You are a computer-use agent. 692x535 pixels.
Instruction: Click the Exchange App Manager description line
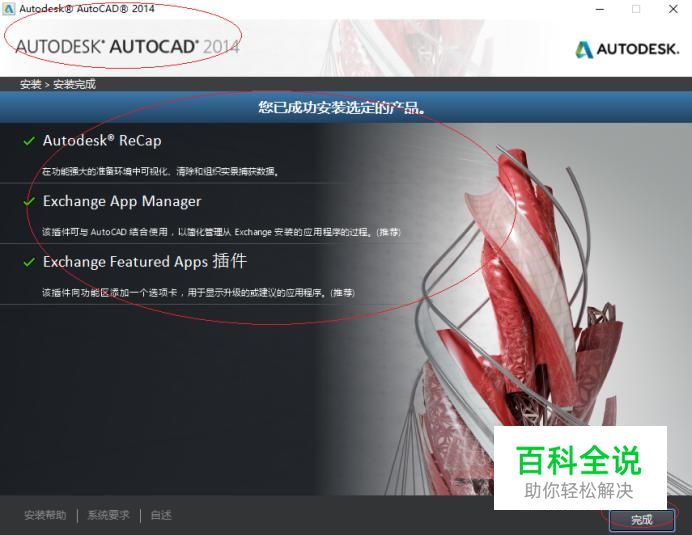pyautogui.click(x=222, y=232)
